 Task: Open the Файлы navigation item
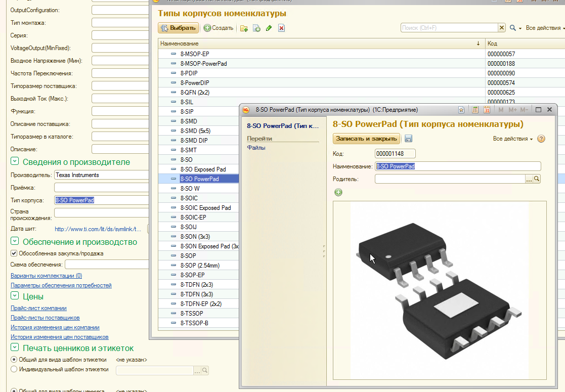pyautogui.click(x=256, y=148)
